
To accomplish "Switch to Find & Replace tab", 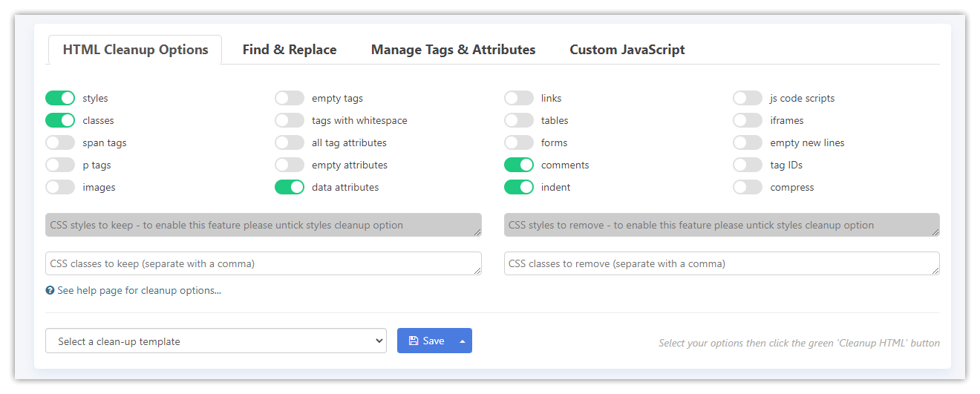I will (290, 50).
